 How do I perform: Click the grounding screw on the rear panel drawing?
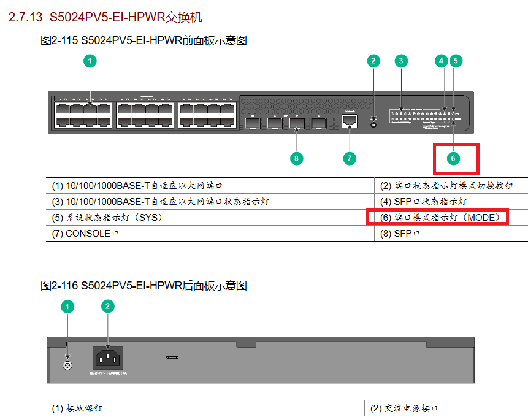pos(67,365)
